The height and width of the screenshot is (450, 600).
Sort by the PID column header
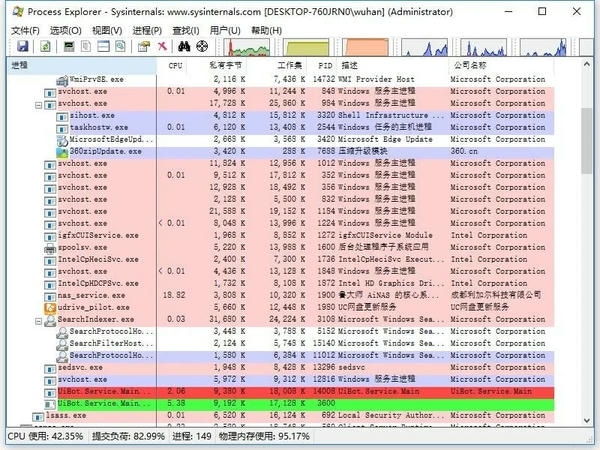pos(321,65)
